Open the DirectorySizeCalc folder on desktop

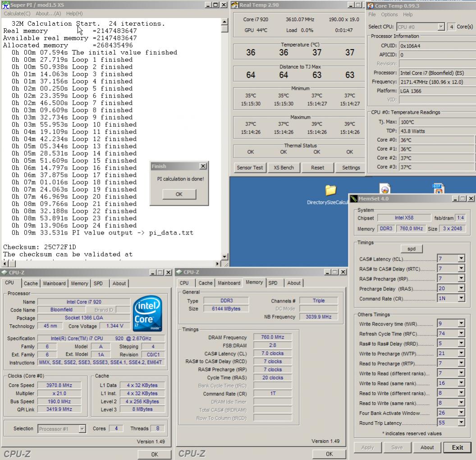pos(330,190)
